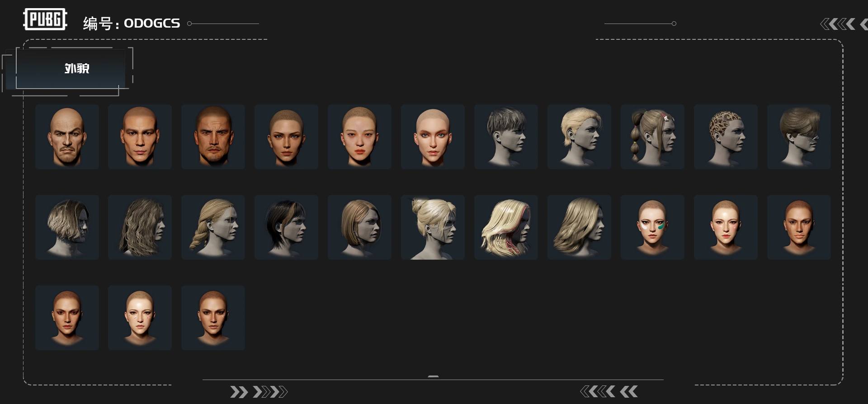Select the short dark messy hairstyle

506,137
